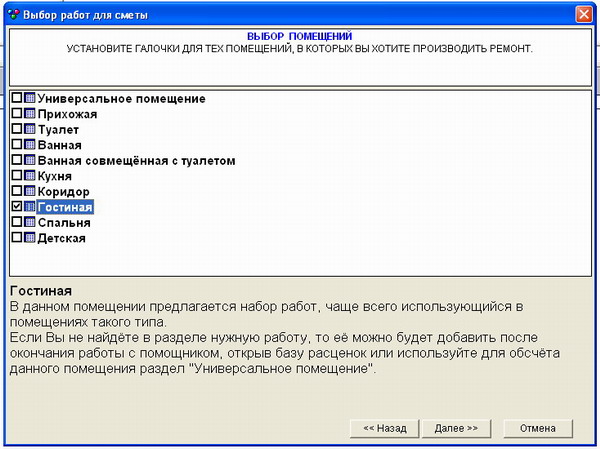Select the Кухня row label
Viewport: 600px width, 449px height.
pos(55,176)
